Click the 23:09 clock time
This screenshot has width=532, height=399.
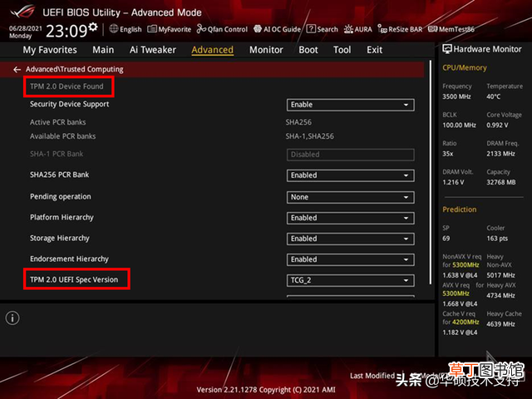pos(66,32)
